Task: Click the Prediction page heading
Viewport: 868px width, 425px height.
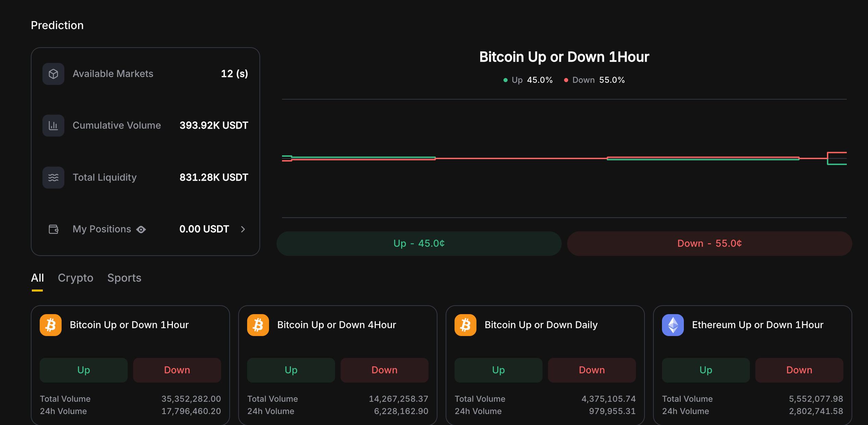Action: [57, 25]
